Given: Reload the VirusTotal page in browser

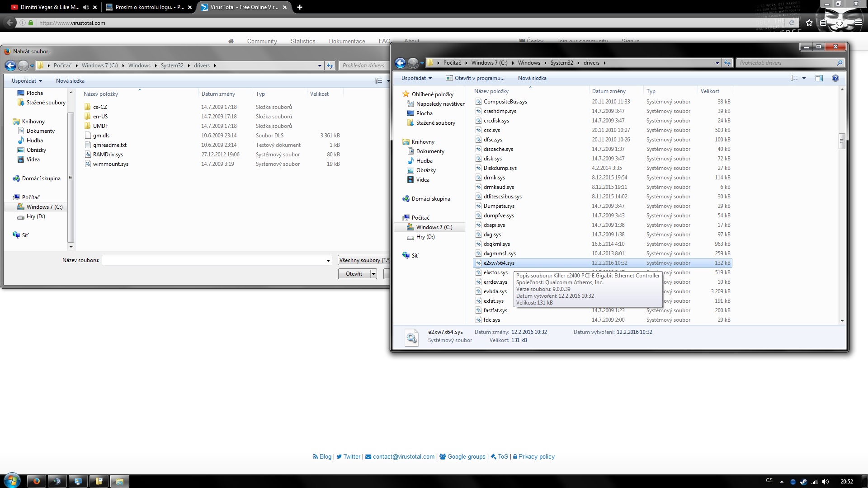Looking at the screenshot, I should pos(792,23).
